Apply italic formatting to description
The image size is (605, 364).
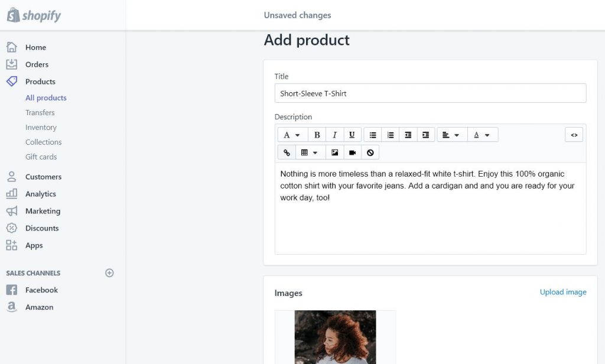coord(334,135)
